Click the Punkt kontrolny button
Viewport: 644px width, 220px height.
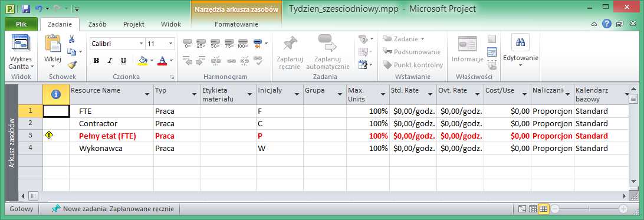413,65
